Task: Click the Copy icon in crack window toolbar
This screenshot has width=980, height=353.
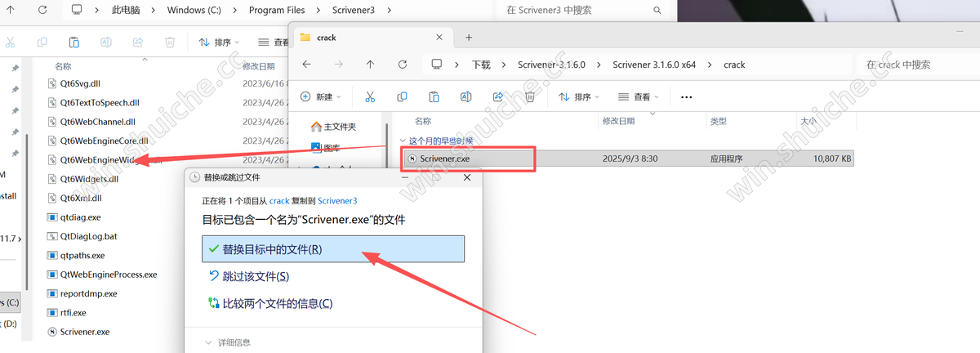Action: click(x=401, y=96)
